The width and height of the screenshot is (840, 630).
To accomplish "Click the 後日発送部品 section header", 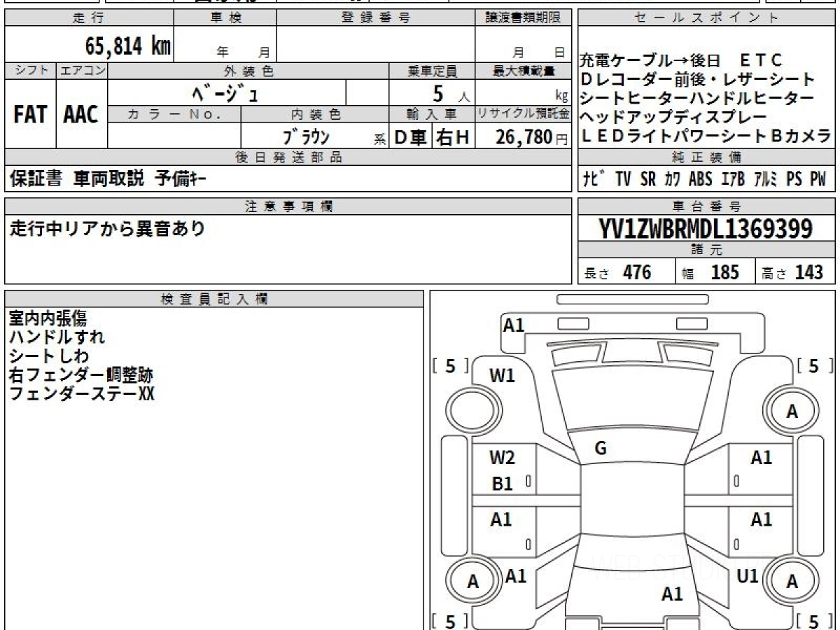I will click(288, 157).
